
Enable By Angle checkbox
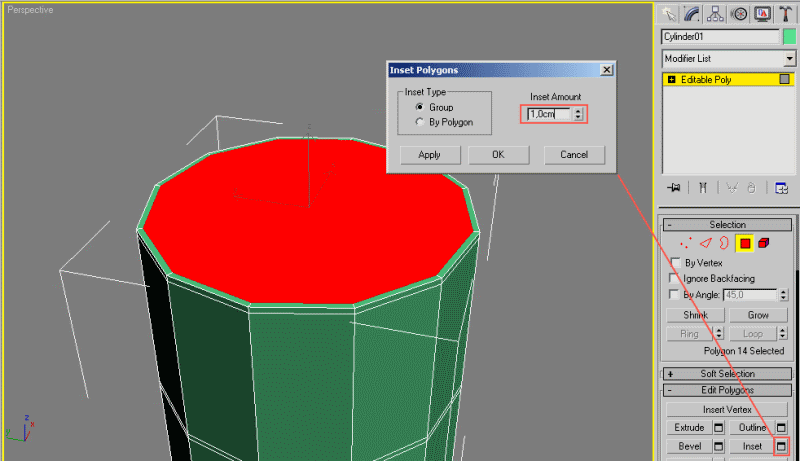(x=674, y=294)
